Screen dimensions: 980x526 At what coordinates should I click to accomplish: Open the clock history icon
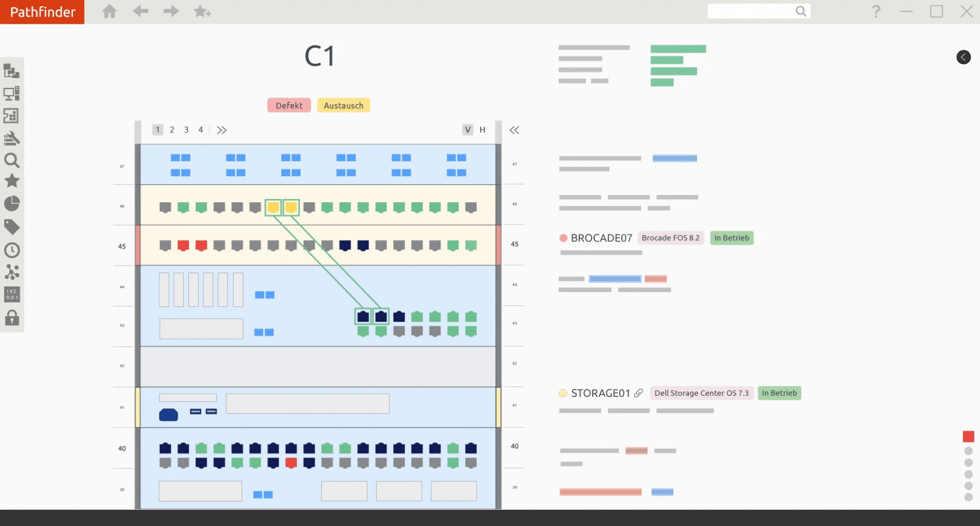12,250
